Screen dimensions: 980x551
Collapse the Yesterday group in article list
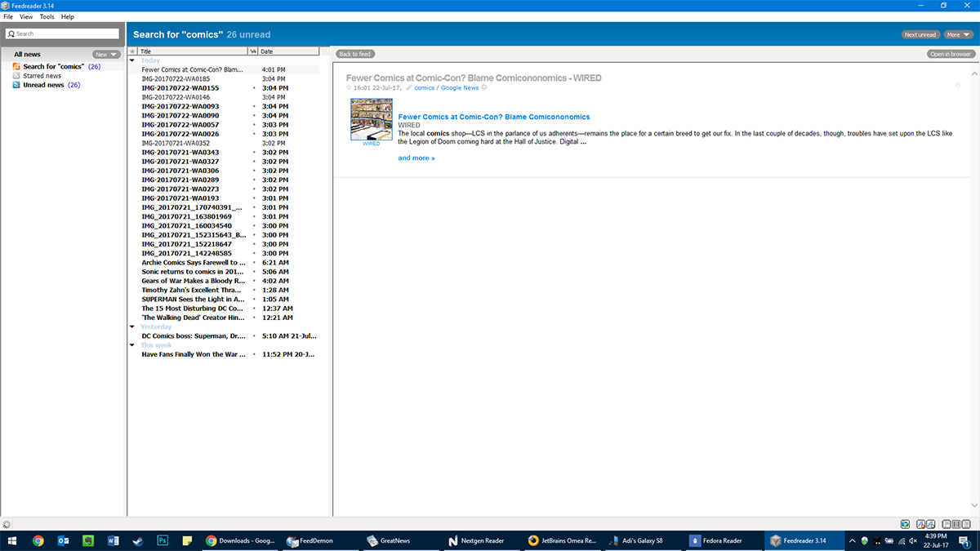click(133, 327)
